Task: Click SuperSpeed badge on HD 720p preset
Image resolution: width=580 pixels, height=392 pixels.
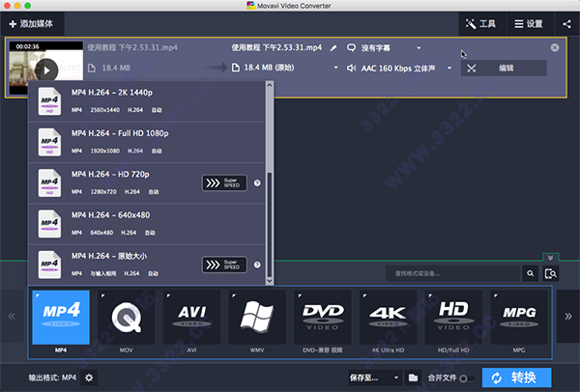Action: coord(224,182)
